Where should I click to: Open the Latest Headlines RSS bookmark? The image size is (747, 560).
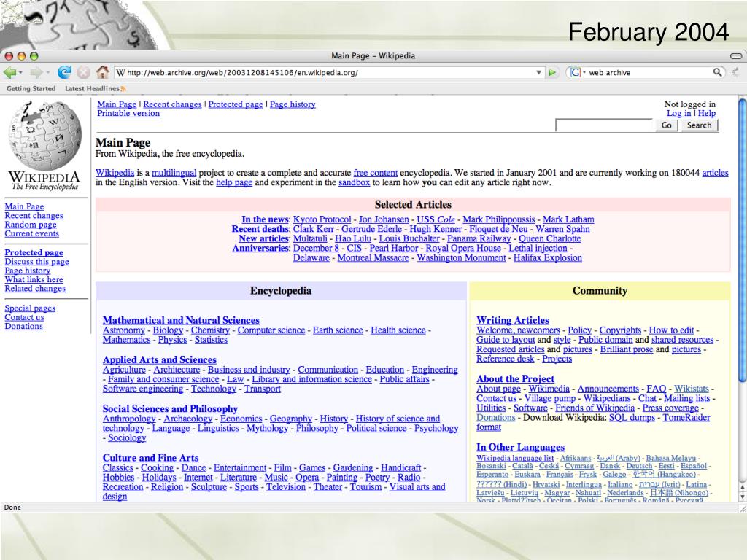(96, 88)
